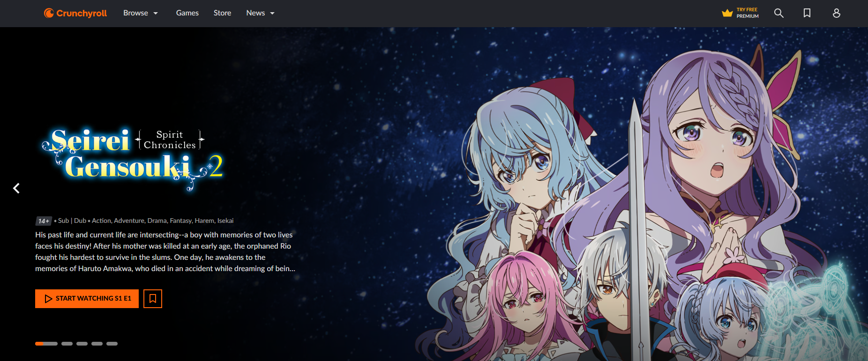Image resolution: width=868 pixels, height=361 pixels.
Task: Select the third carousel indicator
Action: tap(82, 344)
